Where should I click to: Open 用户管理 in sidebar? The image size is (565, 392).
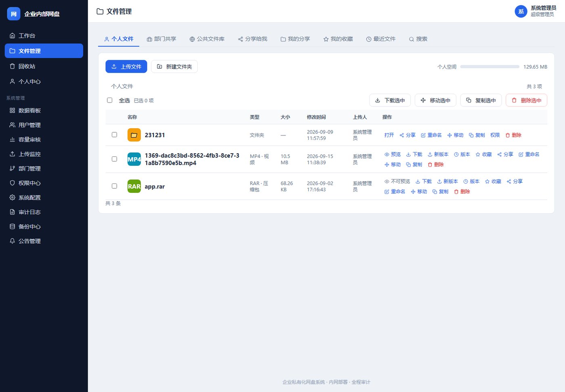(x=44, y=125)
